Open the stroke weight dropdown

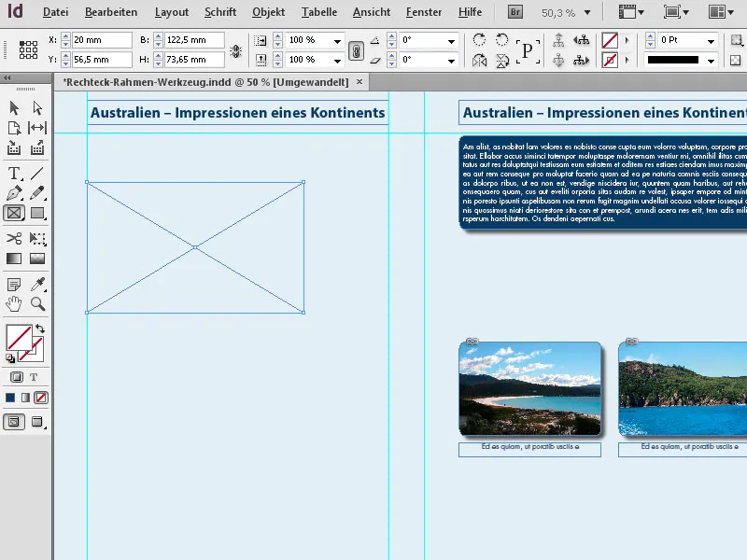click(710, 39)
